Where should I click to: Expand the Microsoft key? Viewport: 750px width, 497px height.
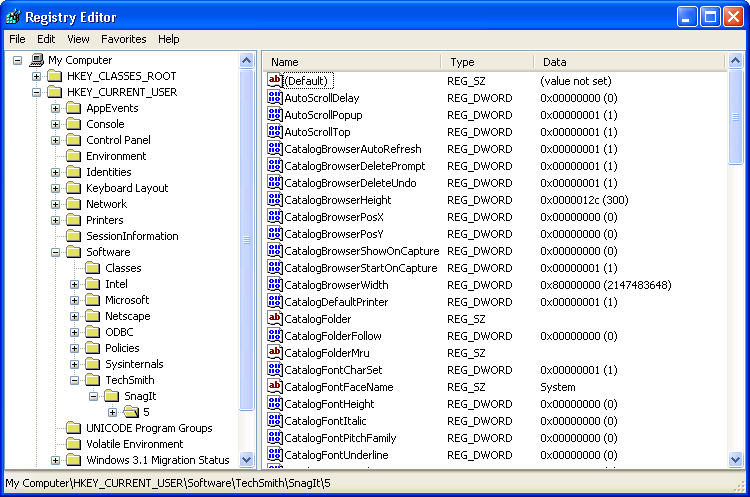pyautogui.click(x=75, y=300)
